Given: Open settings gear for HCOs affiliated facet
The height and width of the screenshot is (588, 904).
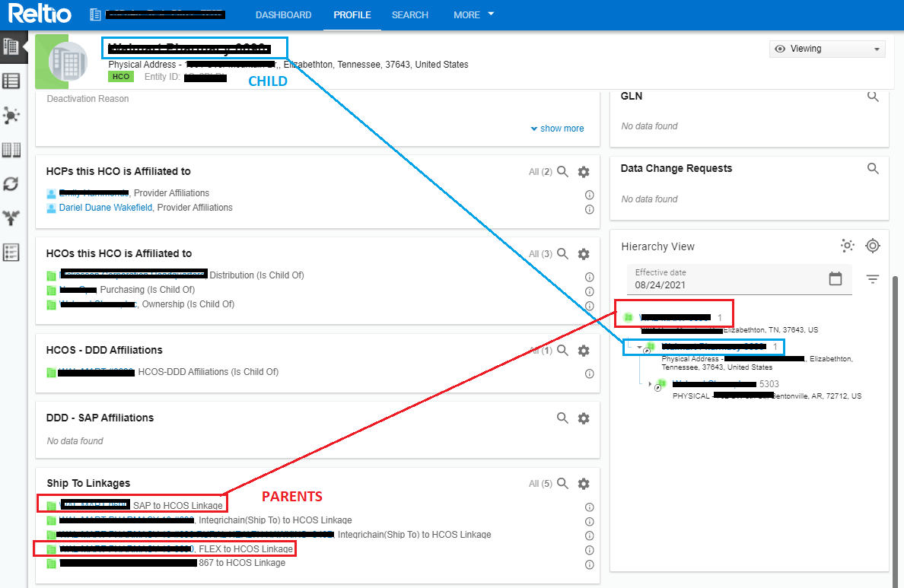Looking at the screenshot, I should pyautogui.click(x=584, y=253).
